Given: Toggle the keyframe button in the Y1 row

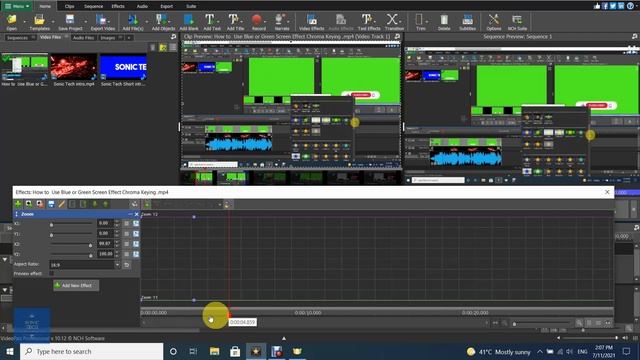Looking at the screenshot, I should [x=127, y=233].
